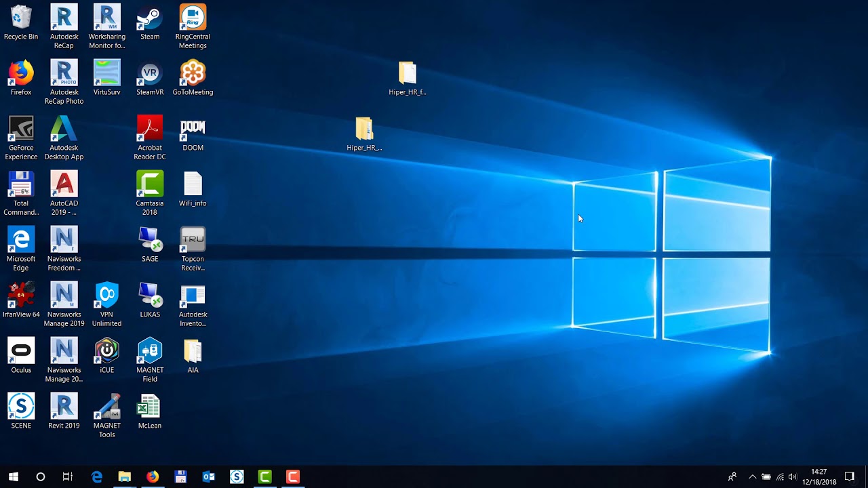
Task: Select the Revit 2019 shortcut
Action: click(64, 411)
